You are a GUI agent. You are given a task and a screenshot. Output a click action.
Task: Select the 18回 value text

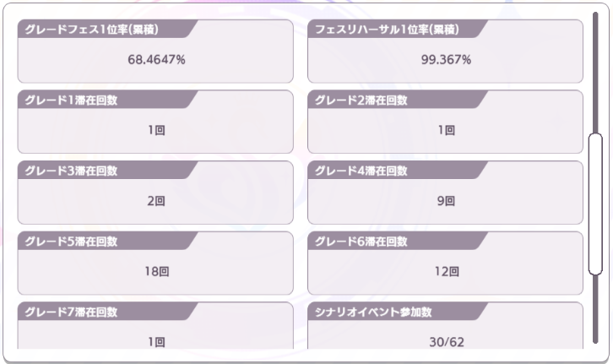pos(157,271)
